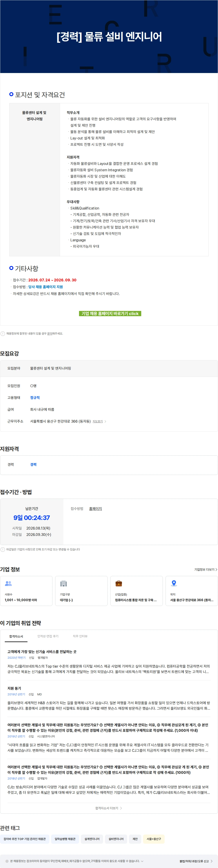This screenshot has height=868, width=218.
Task: Click the arrow after 불법/허위/과장/오류 신고
Action: coord(212,861)
